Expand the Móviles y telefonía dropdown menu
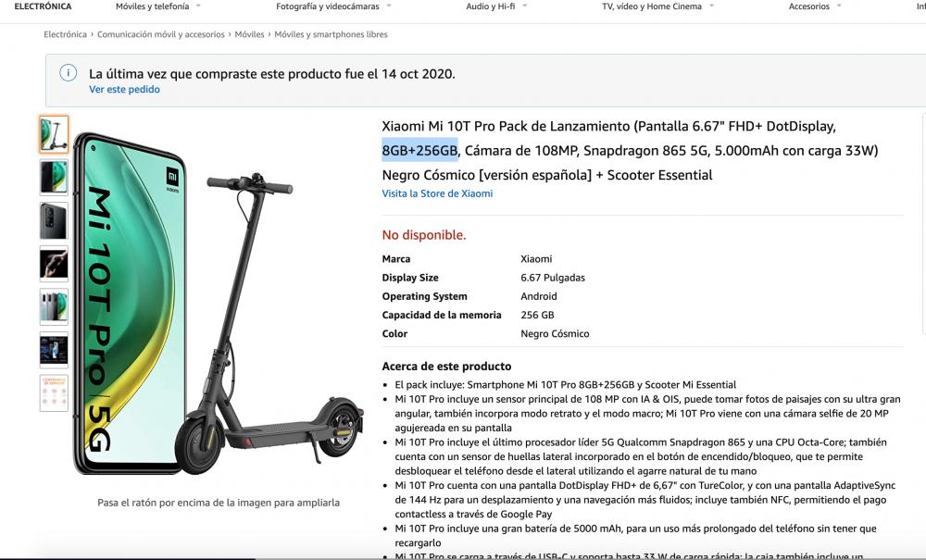Screen dimensions: 926x560 (158, 6)
